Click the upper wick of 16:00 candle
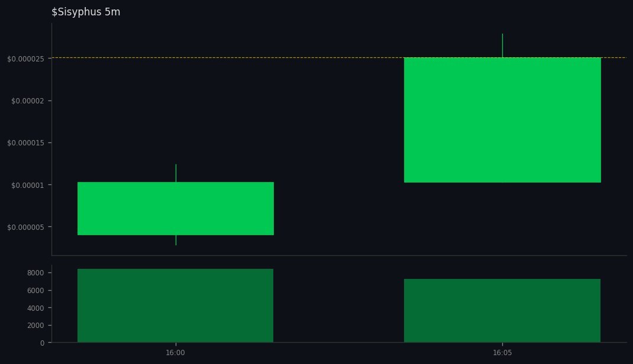 pos(176,173)
